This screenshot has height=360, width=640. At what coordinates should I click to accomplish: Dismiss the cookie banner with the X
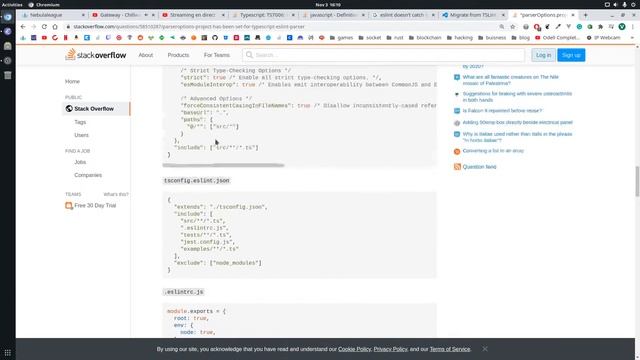pos(484,349)
